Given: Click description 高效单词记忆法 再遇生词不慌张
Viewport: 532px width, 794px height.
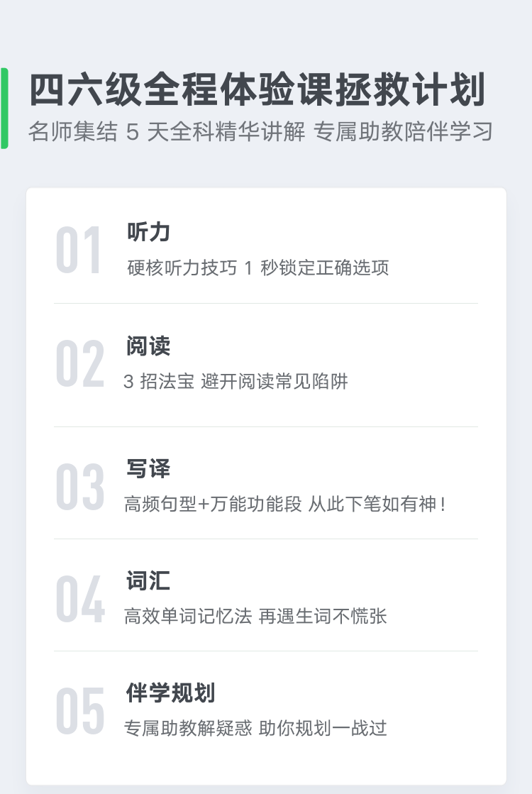Looking at the screenshot, I should coord(255,617).
